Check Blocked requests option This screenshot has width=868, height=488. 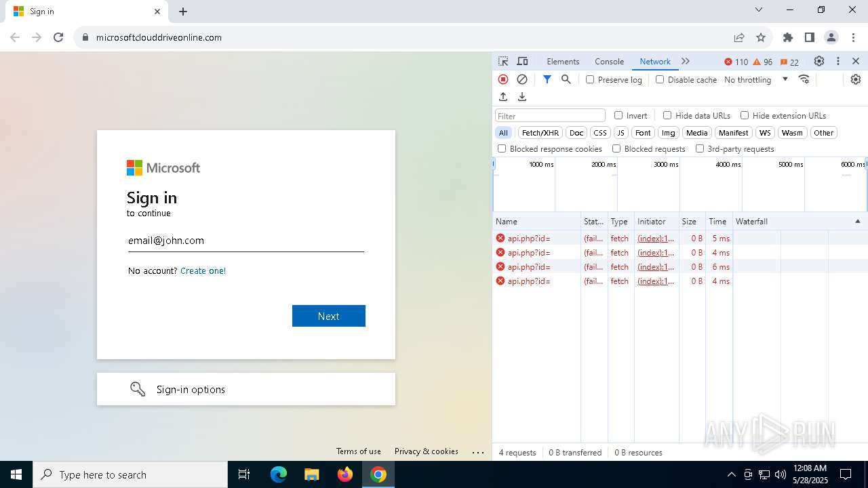[x=616, y=148]
